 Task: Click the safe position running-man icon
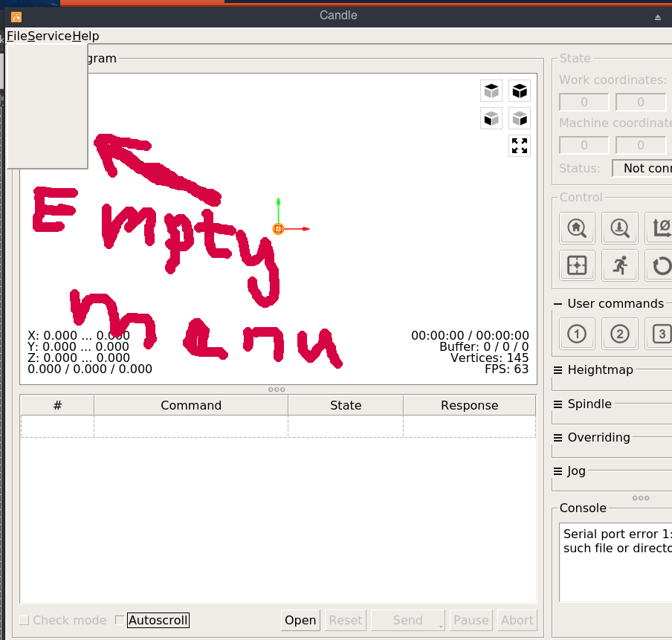[x=620, y=265]
